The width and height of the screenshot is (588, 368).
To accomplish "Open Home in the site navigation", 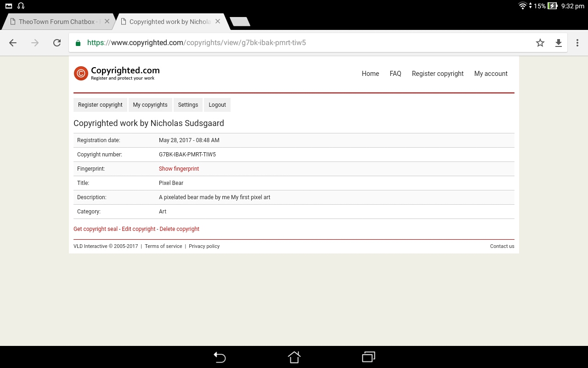I will (370, 74).
